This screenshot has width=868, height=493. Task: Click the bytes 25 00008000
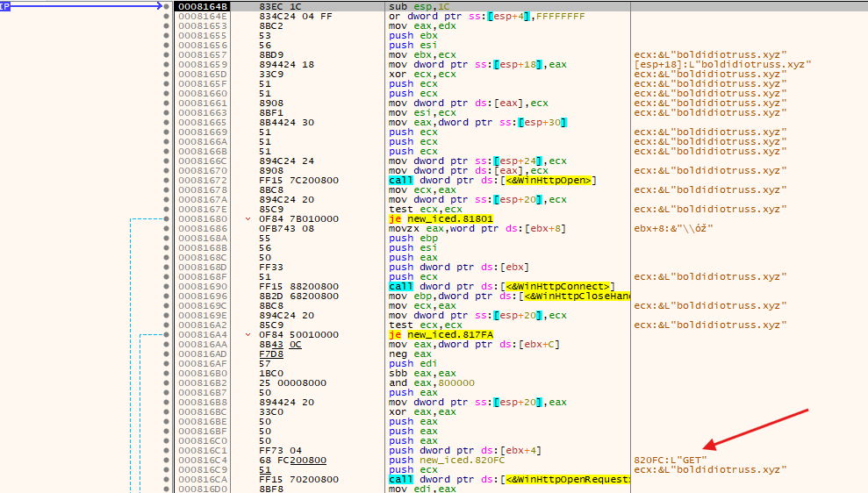coord(292,382)
